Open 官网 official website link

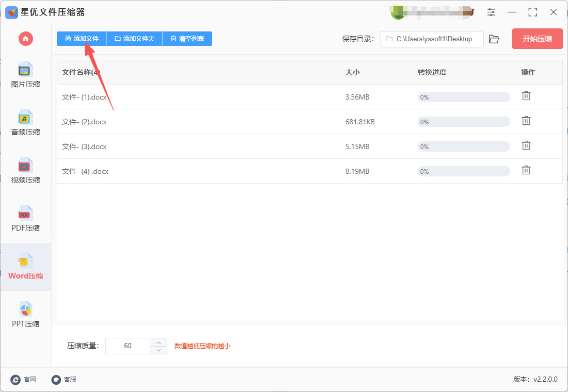[x=24, y=379]
